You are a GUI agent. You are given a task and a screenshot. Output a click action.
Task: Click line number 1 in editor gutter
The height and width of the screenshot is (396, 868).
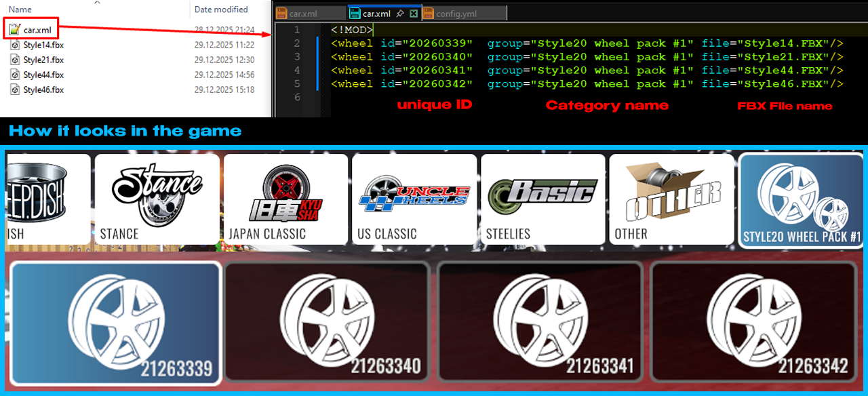coord(297,30)
